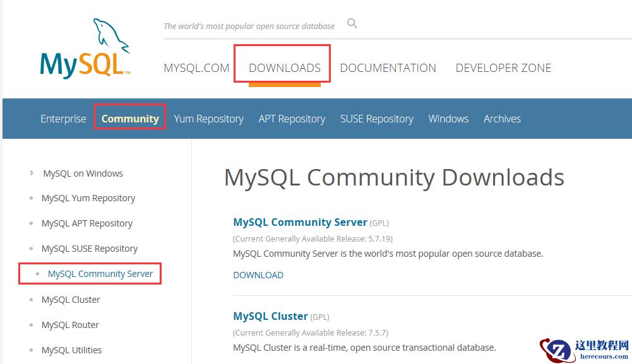This screenshot has height=364, width=632.
Task: Click the search magnifier icon
Action: pyautogui.click(x=352, y=23)
